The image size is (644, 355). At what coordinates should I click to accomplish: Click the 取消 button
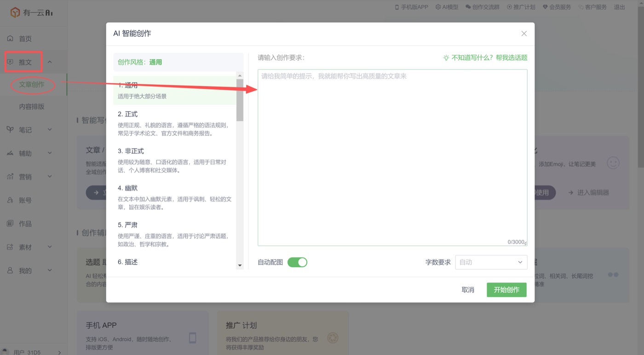468,290
